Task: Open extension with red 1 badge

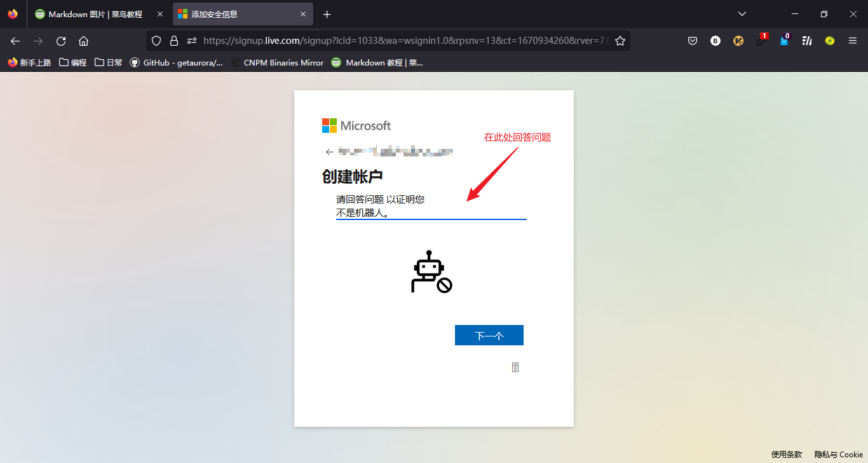Action: 761,40
